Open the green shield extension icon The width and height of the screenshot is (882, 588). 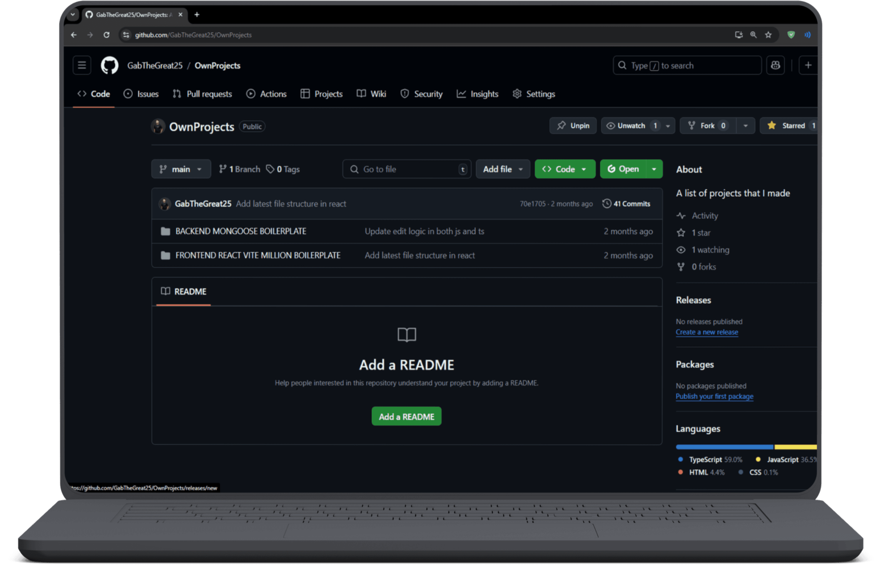[x=791, y=35]
